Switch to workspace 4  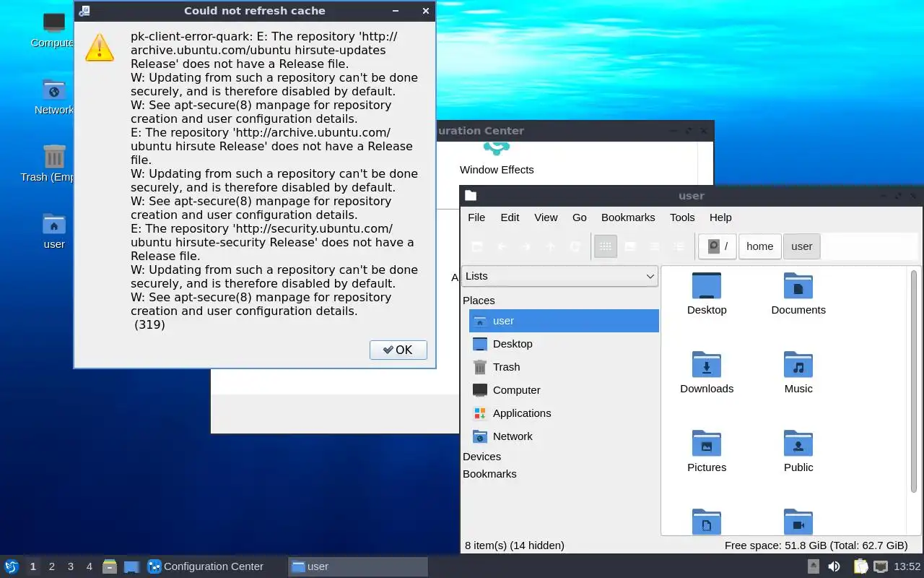point(90,566)
